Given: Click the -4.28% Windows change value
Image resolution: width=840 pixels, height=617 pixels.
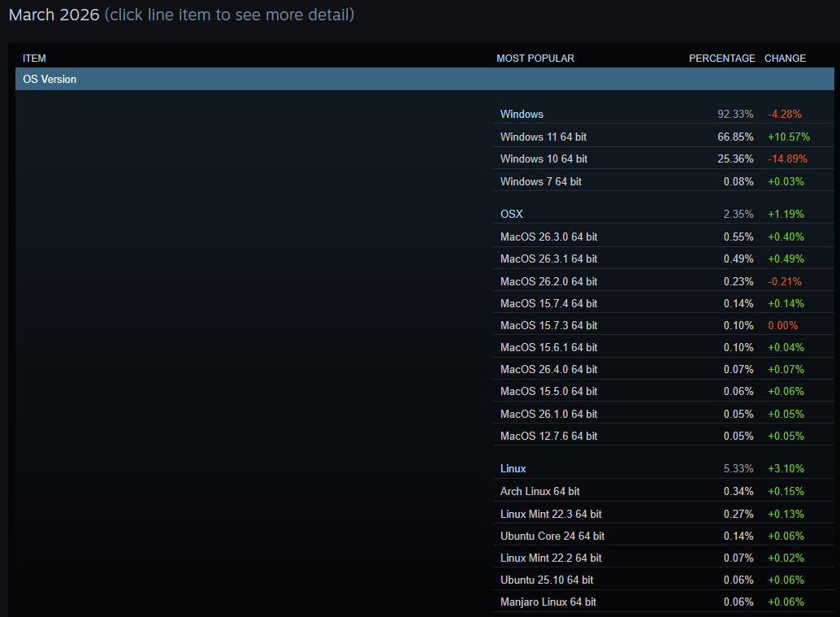Looking at the screenshot, I should click(785, 114).
